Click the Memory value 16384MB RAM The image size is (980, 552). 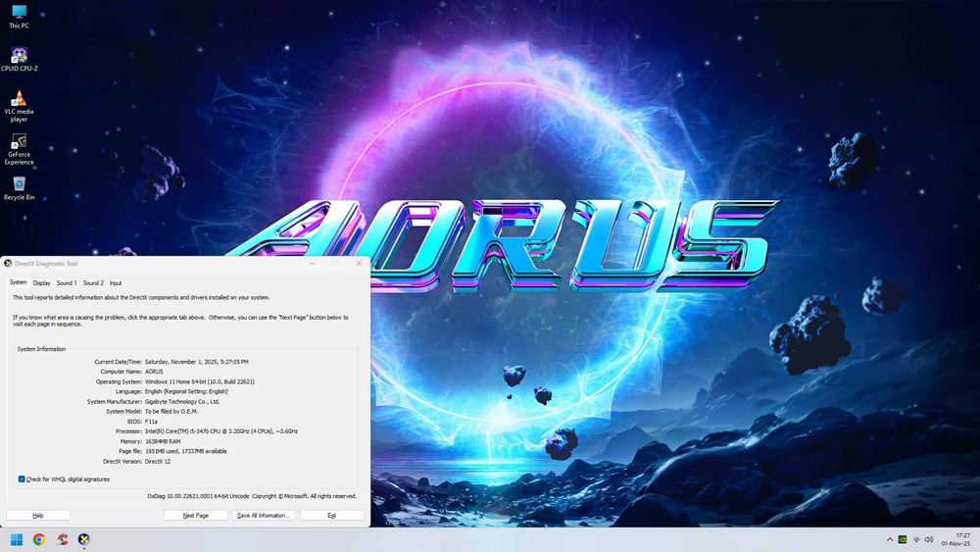point(163,441)
